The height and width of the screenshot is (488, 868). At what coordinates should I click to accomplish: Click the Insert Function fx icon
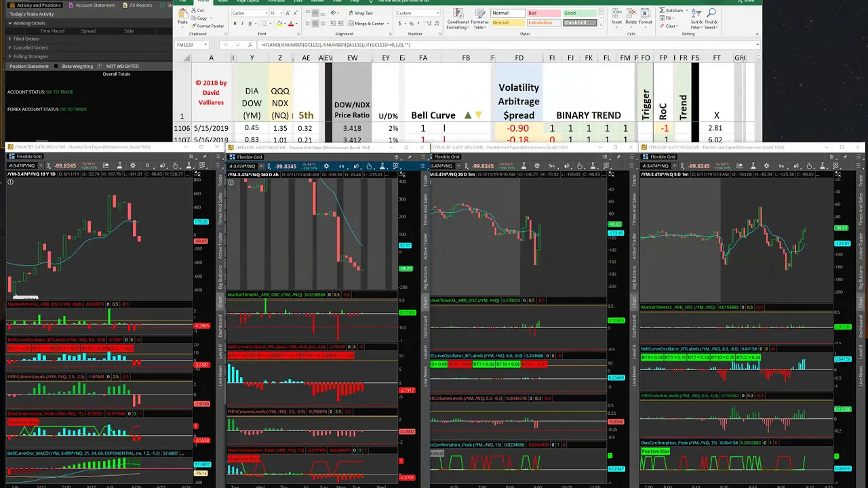click(250, 45)
